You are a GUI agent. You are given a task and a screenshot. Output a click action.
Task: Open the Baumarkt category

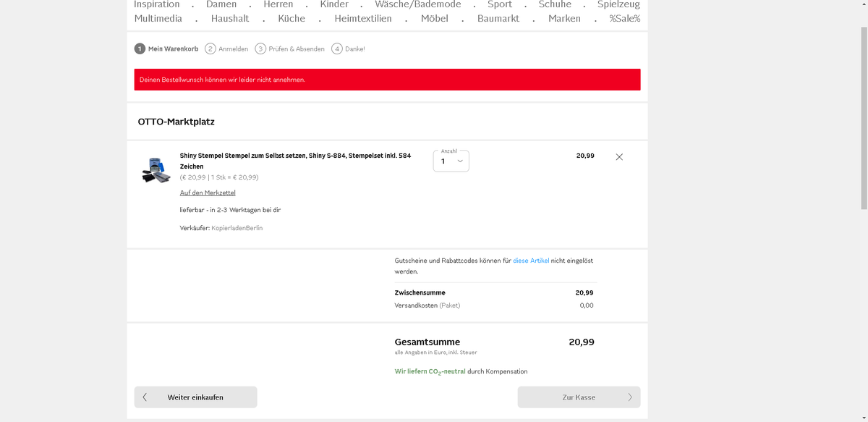tap(498, 18)
